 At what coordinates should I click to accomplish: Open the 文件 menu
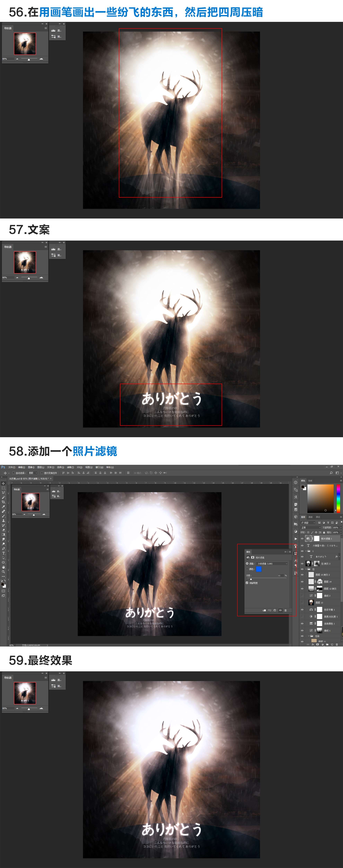[x=12, y=467]
